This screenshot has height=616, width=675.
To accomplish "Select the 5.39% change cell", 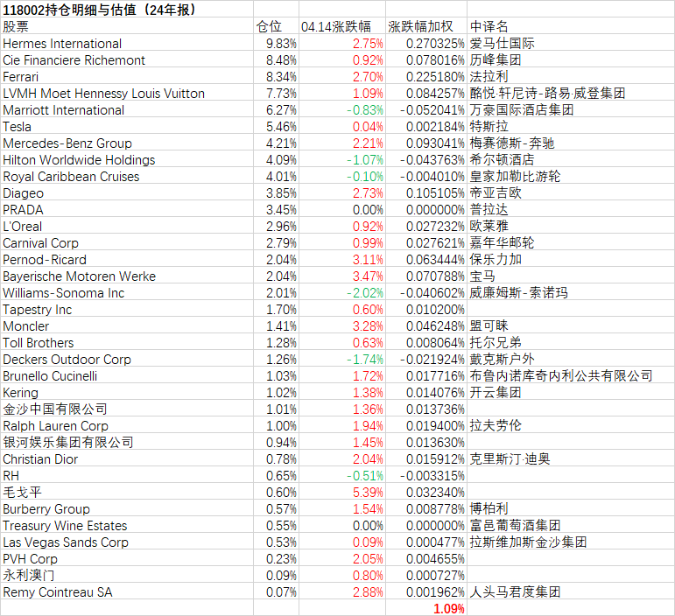I will click(342, 492).
